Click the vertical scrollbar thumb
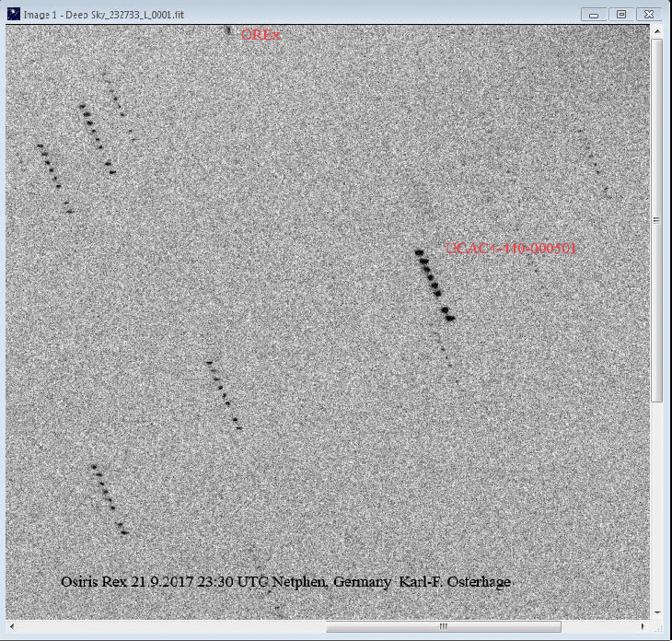Image resolution: width=672 pixels, height=641 pixels. click(657, 221)
